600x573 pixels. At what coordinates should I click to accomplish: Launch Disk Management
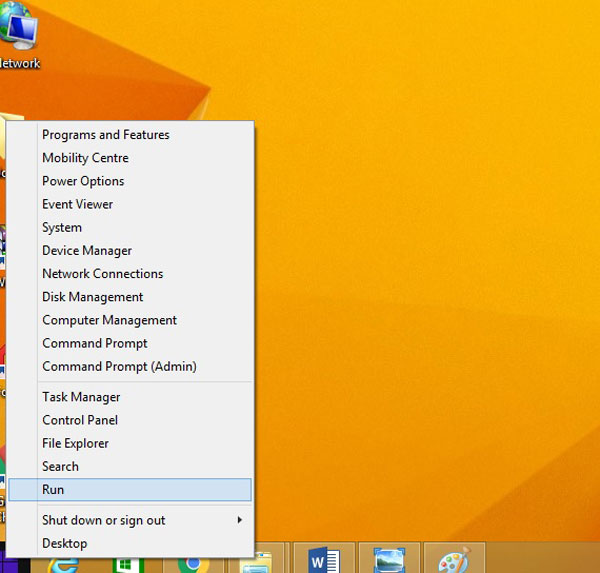click(130, 297)
